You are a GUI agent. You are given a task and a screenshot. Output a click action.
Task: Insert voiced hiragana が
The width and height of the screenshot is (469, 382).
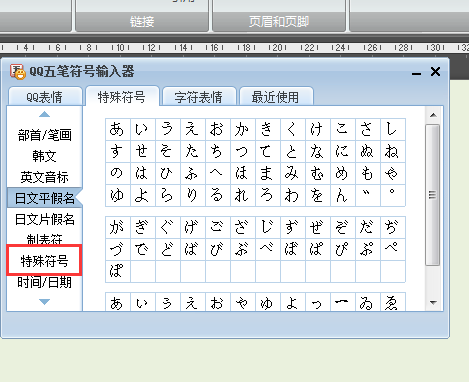click(x=118, y=227)
